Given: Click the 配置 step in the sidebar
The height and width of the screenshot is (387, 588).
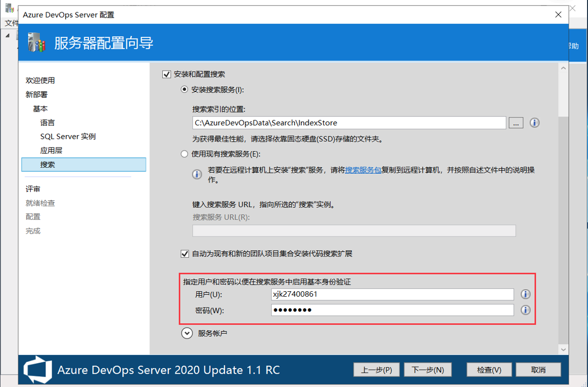Looking at the screenshot, I should pyautogui.click(x=33, y=217).
